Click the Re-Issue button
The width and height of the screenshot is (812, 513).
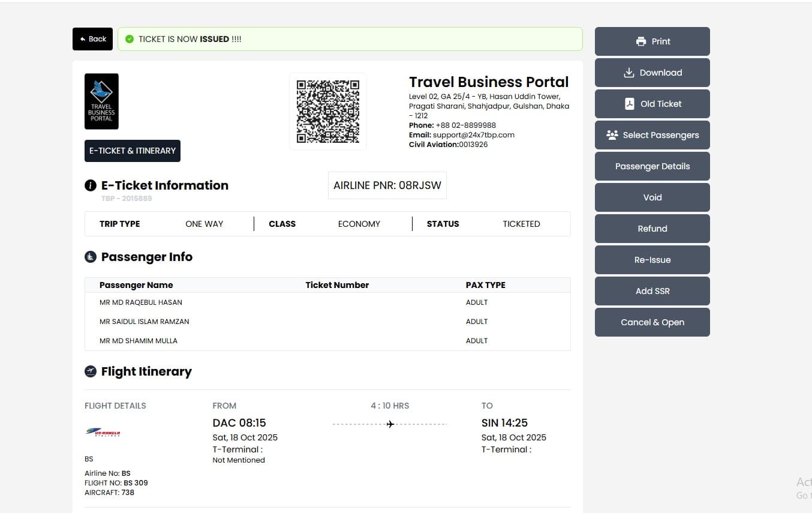(652, 260)
